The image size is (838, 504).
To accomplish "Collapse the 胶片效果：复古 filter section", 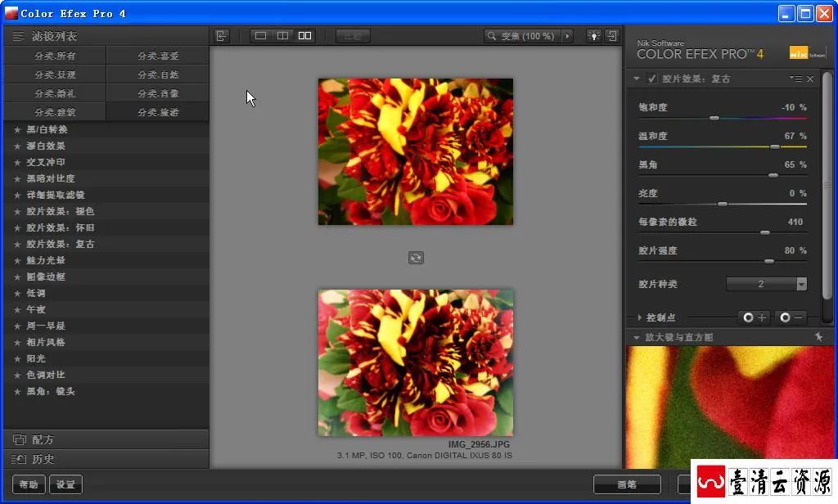I will (637, 79).
